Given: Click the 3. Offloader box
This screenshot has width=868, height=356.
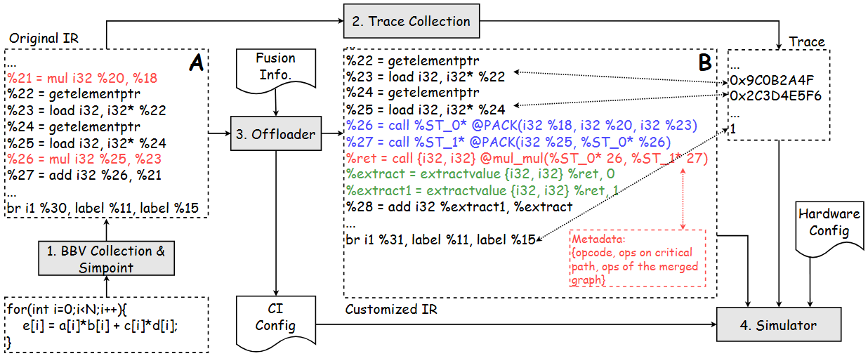Looking at the screenshot, I should (275, 133).
